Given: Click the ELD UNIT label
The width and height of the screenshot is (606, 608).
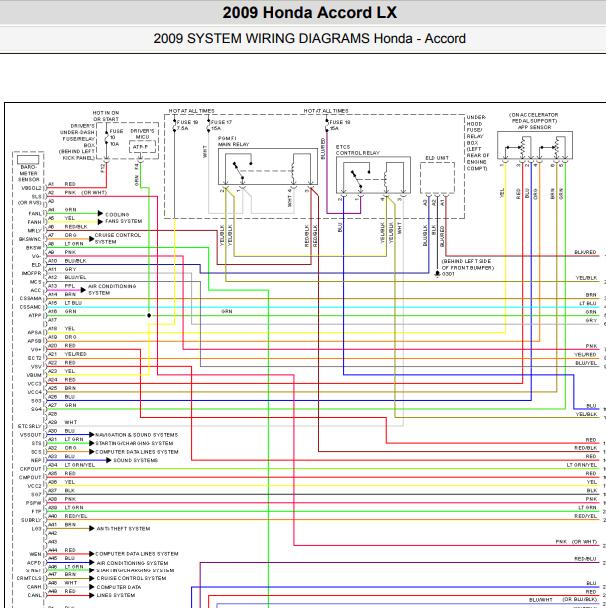Looking at the screenshot, I should coord(437,158).
